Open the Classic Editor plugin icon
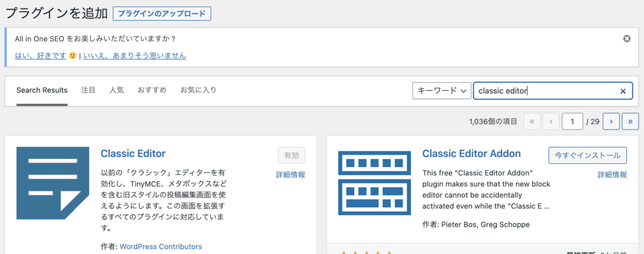The image size is (644, 254). tap(53, 182)
